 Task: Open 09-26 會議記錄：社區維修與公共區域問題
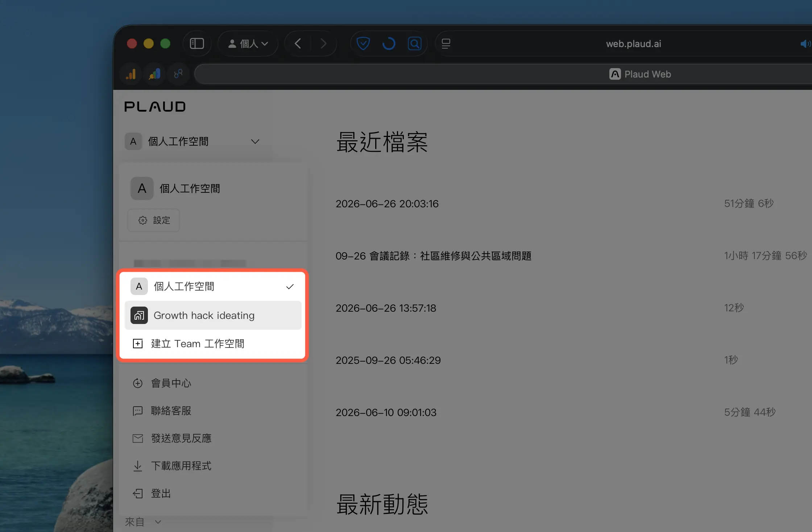[x=434, y=256]
